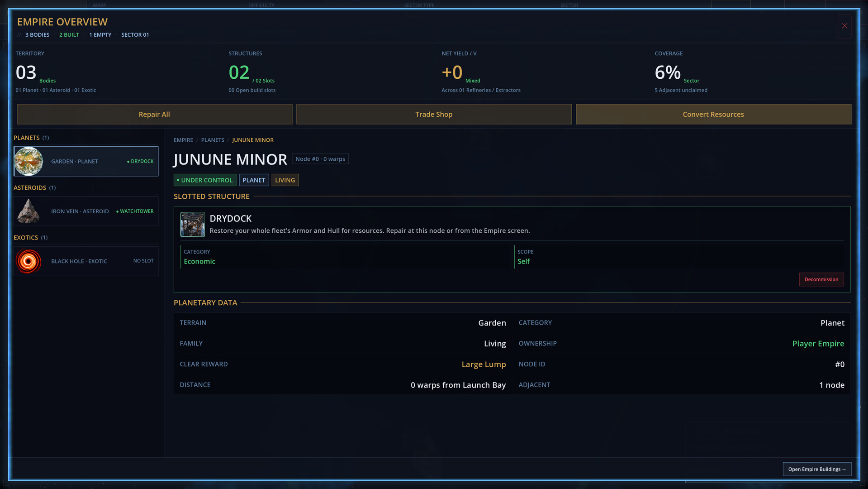Select the Iron Vein asteroid rock icon
The width and height of the screenshot is (868, 489).
click(x=28, y=211)
